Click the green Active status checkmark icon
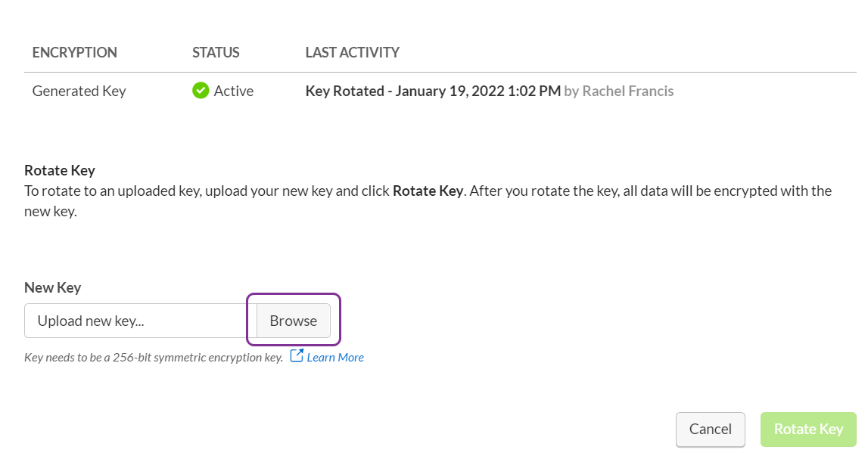Screen dimensions: 868x456 (x=201, y=90)
